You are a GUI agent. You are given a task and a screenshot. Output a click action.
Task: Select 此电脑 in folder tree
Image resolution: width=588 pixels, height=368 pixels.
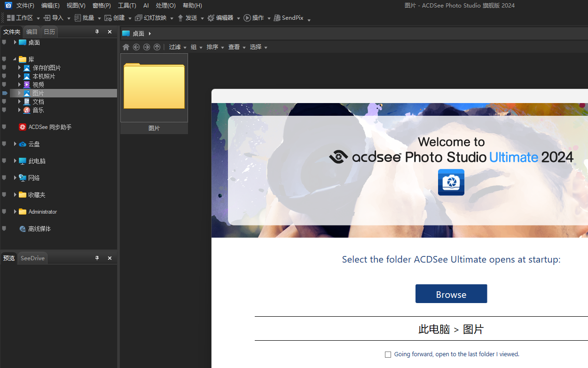click(x=32, y=161)
